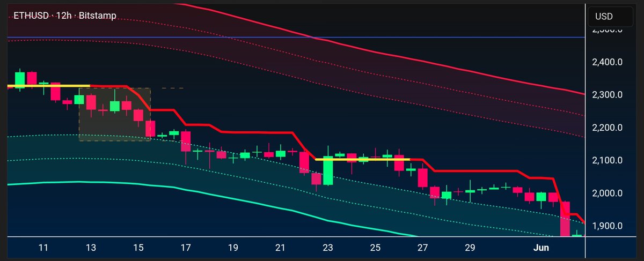
Task: Open the USD currency selector
Action: [x=612, y=17]
